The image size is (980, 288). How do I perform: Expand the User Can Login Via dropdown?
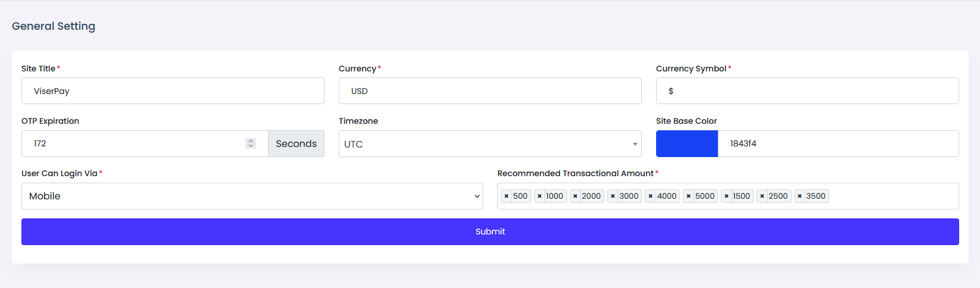[x=252, y=196]
